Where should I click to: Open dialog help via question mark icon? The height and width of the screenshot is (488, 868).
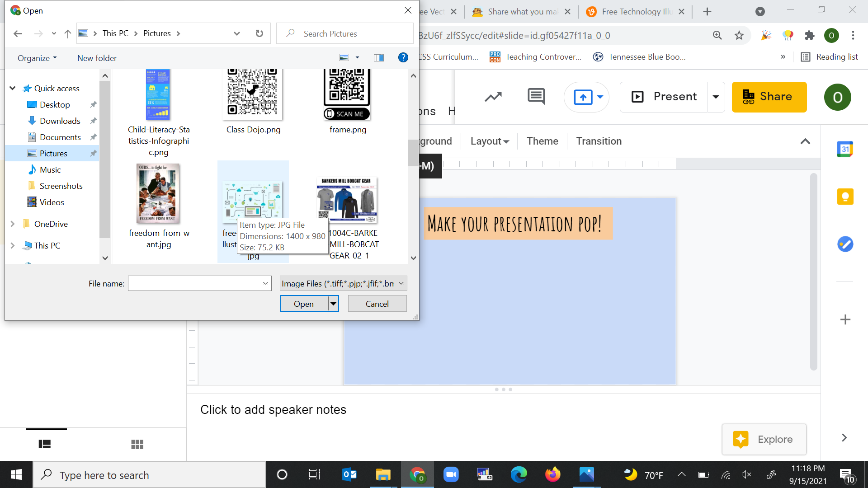[403, 57]
